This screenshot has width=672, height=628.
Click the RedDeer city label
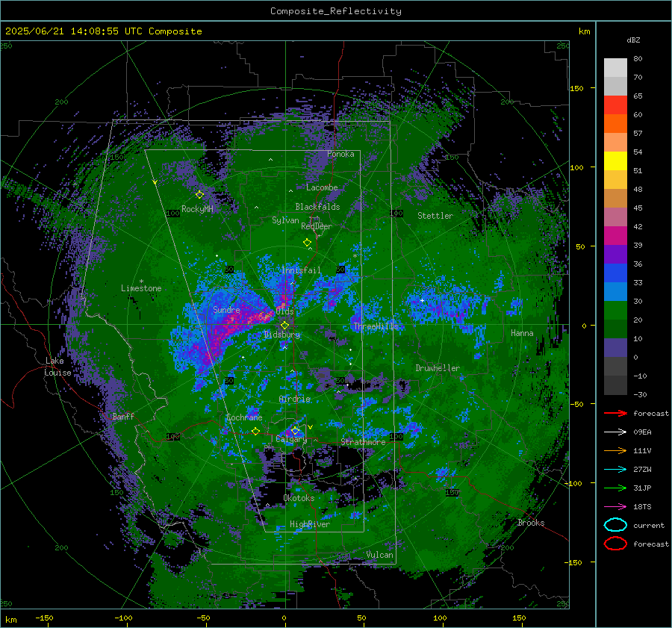coord(317,226)
